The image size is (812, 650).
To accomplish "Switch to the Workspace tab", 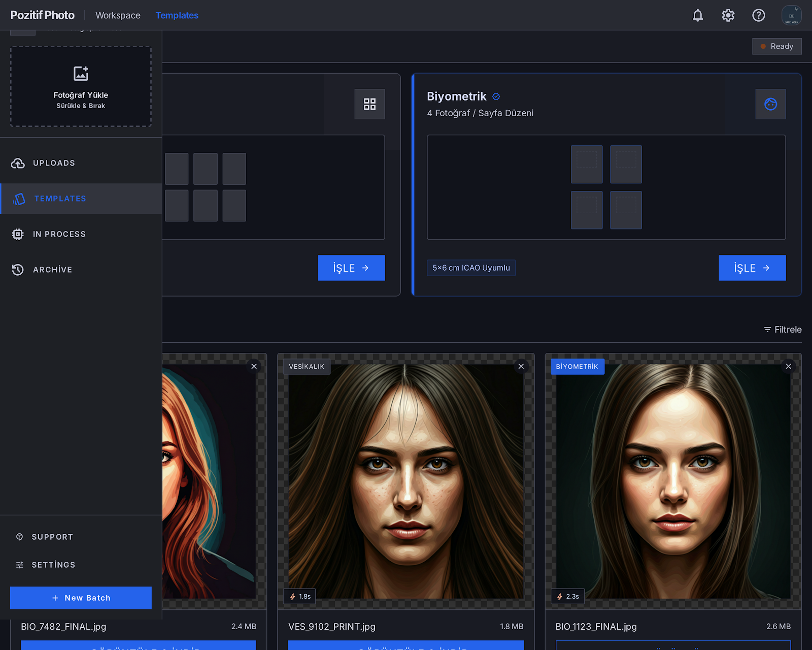I will click(x=118, y=15).
